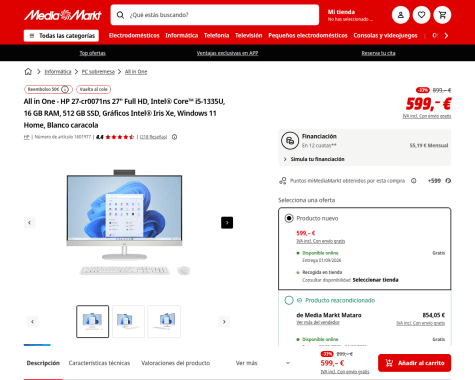This screenshot has height=380, width=475.
Task: Open Ver más del vendedor link
Action: [x=318, y=323]
